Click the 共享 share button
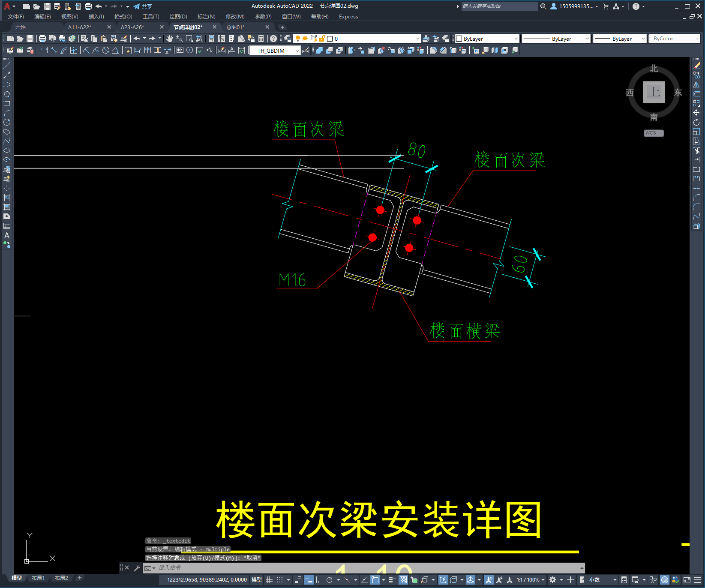The width and height of the screenshot is (705, 588). [143, 6]
